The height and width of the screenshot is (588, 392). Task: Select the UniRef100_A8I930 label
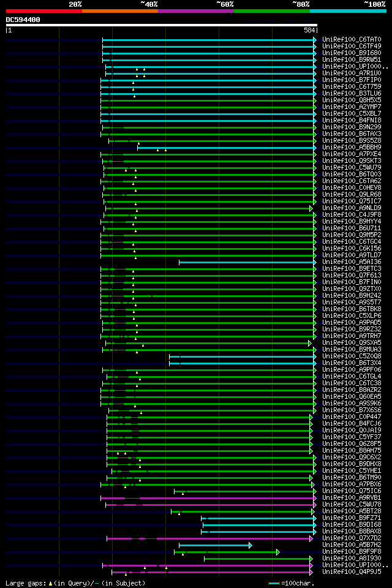[352, 559]
